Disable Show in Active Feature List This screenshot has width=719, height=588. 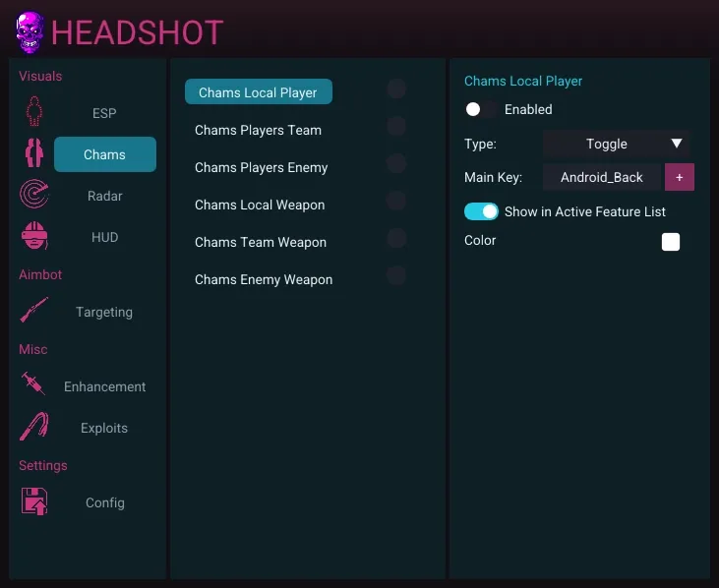point(482,211)
